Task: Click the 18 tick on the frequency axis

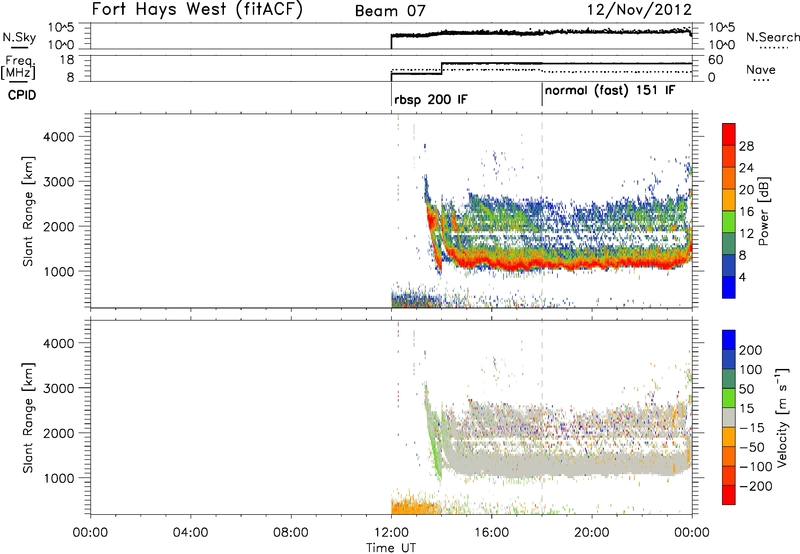Action: click(x=67, y=60)
